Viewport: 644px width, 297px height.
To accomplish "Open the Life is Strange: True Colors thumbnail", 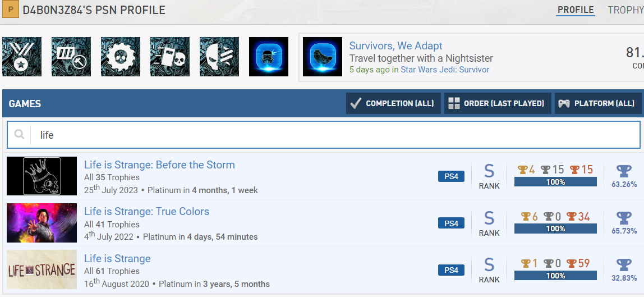I will 42,223.
